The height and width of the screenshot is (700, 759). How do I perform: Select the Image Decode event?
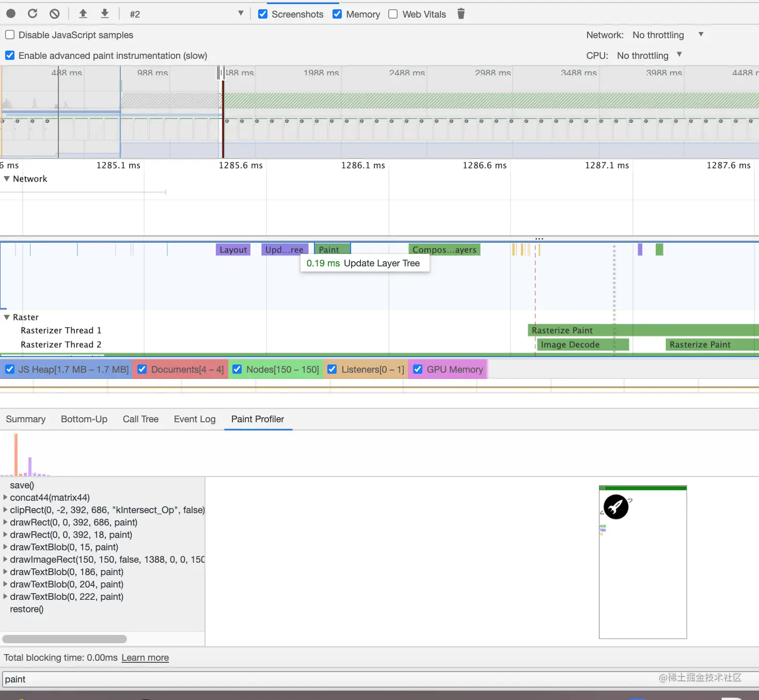(582, 345)
